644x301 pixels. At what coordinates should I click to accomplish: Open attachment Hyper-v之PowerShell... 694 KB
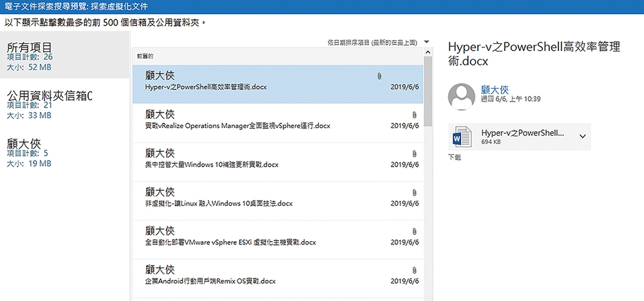point(520,136)
